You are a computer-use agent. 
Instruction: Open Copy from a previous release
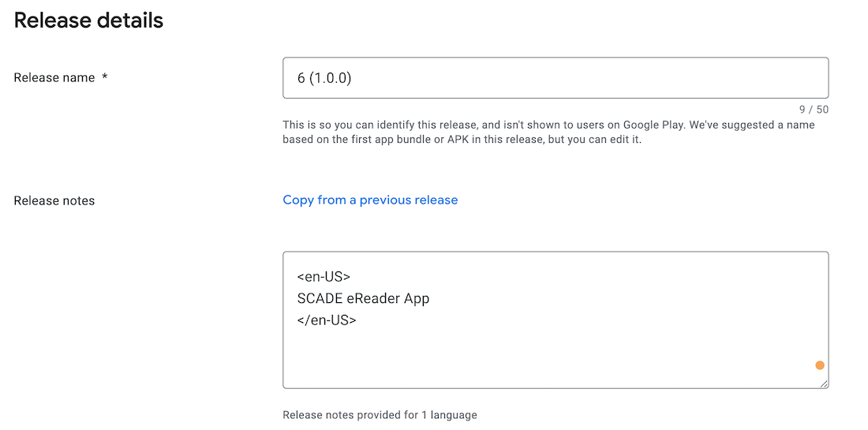[370, 200]
